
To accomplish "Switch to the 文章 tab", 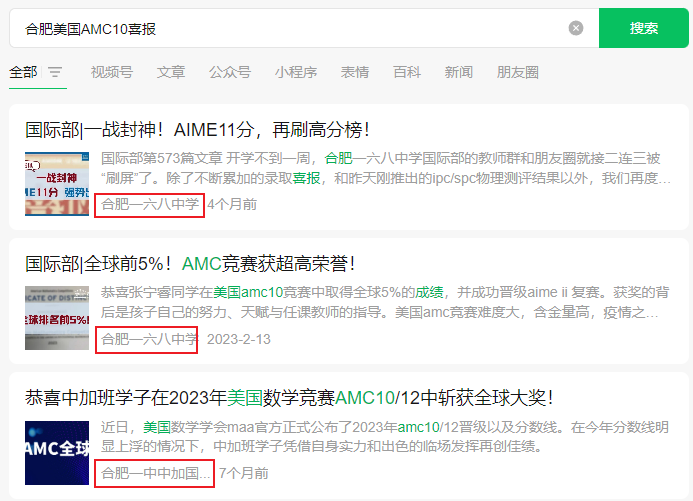I will click(x=171, y=72).
